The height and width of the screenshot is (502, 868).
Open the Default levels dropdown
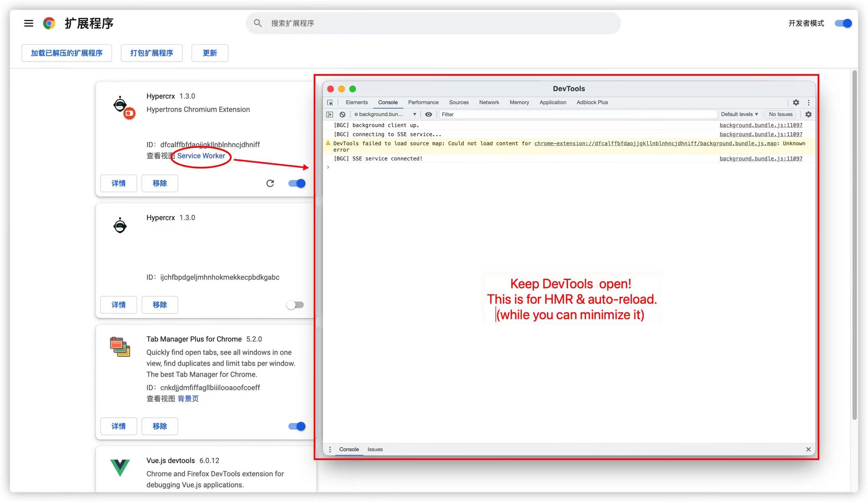coord(739,114)
